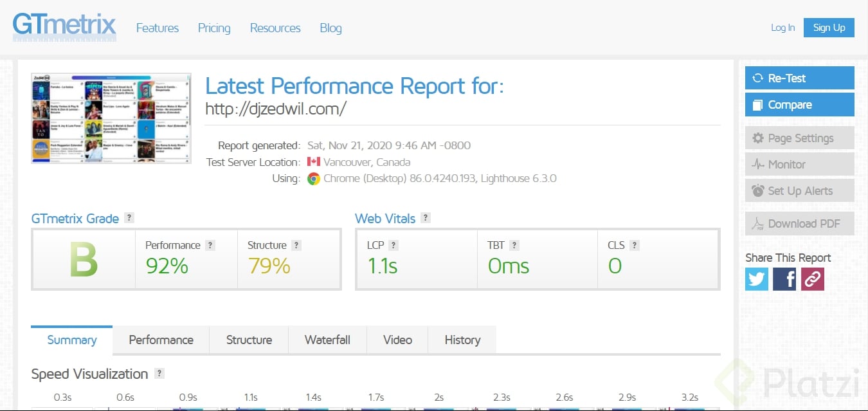Screen dimensions: 868x411
Task: Click the Sign Up button
Action: click(x=829, y=28)
